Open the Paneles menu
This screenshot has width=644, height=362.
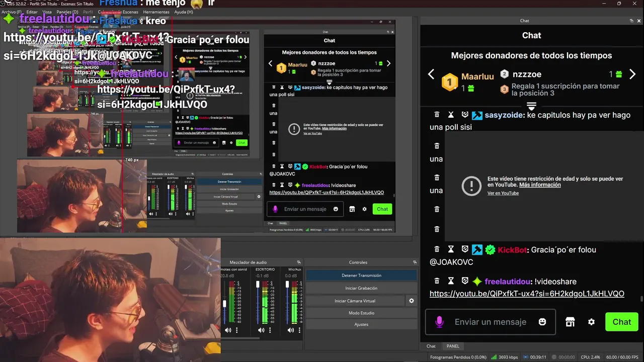[67, 12]
